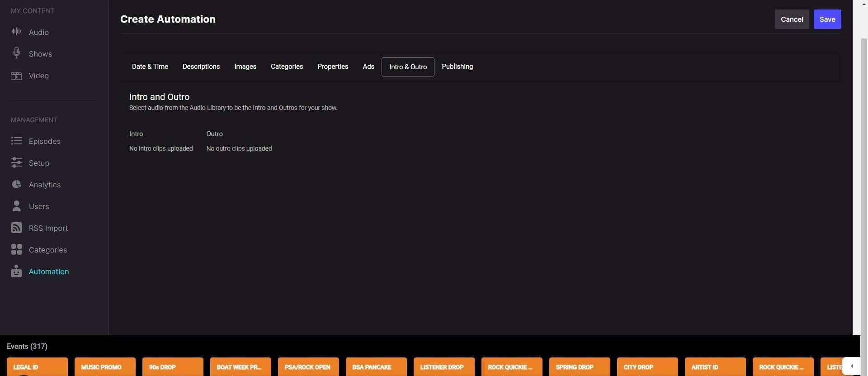Click the "MY CONTENT" sidebar heading

pos(33,10)
